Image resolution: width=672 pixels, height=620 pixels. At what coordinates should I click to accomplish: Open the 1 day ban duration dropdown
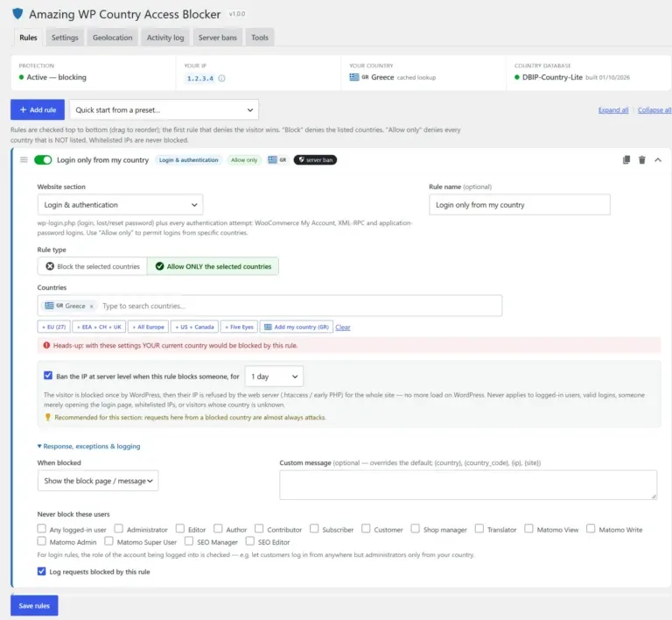click(x=274, y=376)
